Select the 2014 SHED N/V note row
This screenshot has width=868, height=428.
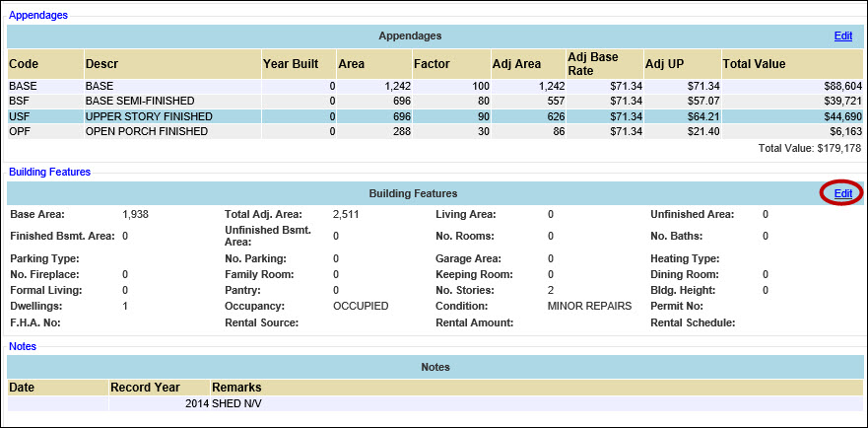(224, 403)
